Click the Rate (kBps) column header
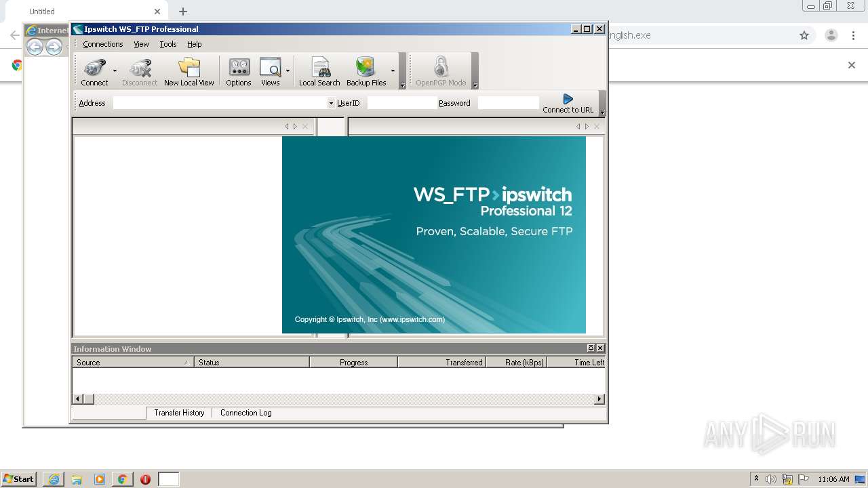Image resolution: width=868 pixels, height=488 pixels. tap(516, 363)
